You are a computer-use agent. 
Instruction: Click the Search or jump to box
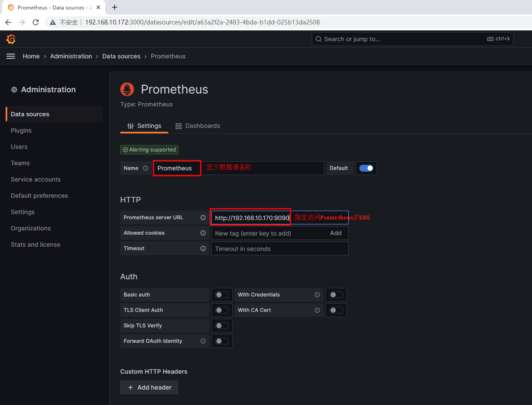pos(412,39)
